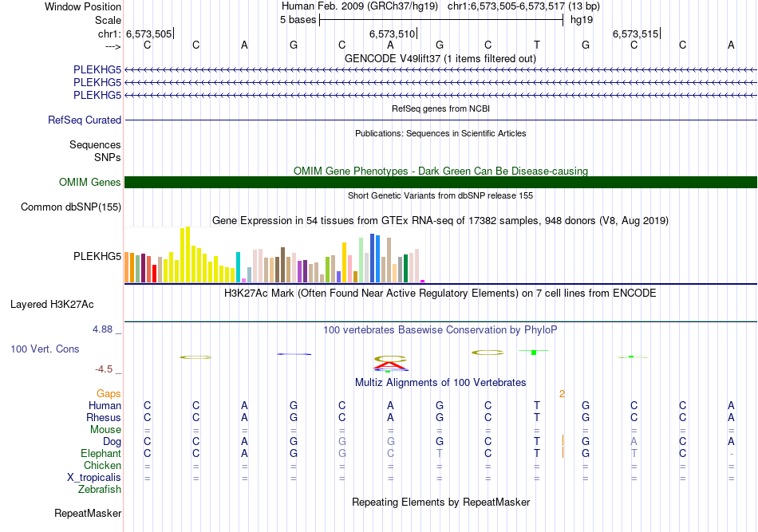This screenshot has width=758, height=532.
Task: Click the T base in reference sequence row
Action: point(537,45)
